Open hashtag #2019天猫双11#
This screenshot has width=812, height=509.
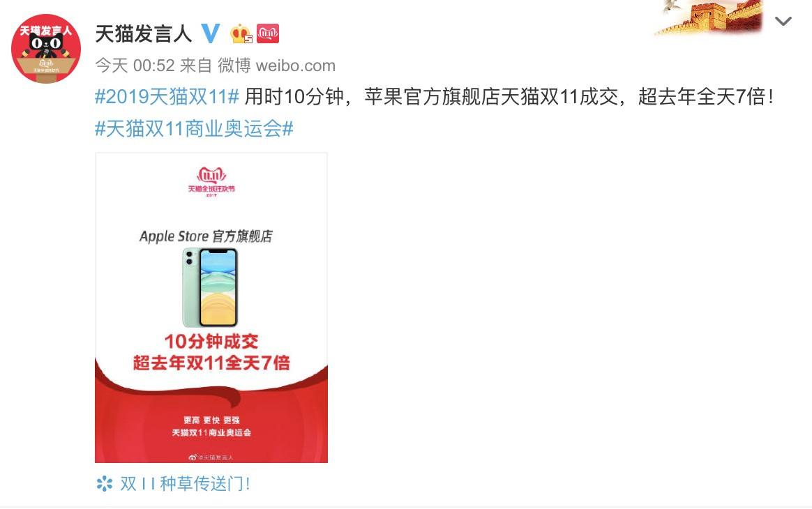(x=167, y=97)
